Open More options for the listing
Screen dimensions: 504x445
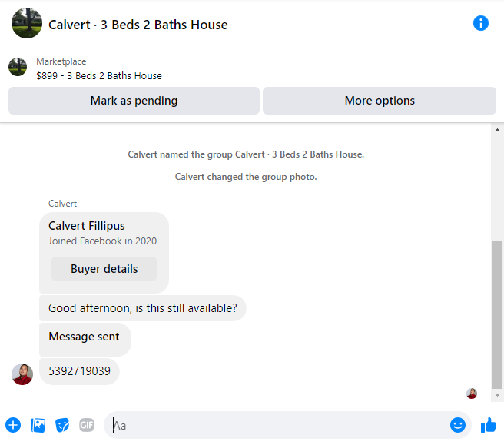380,101
